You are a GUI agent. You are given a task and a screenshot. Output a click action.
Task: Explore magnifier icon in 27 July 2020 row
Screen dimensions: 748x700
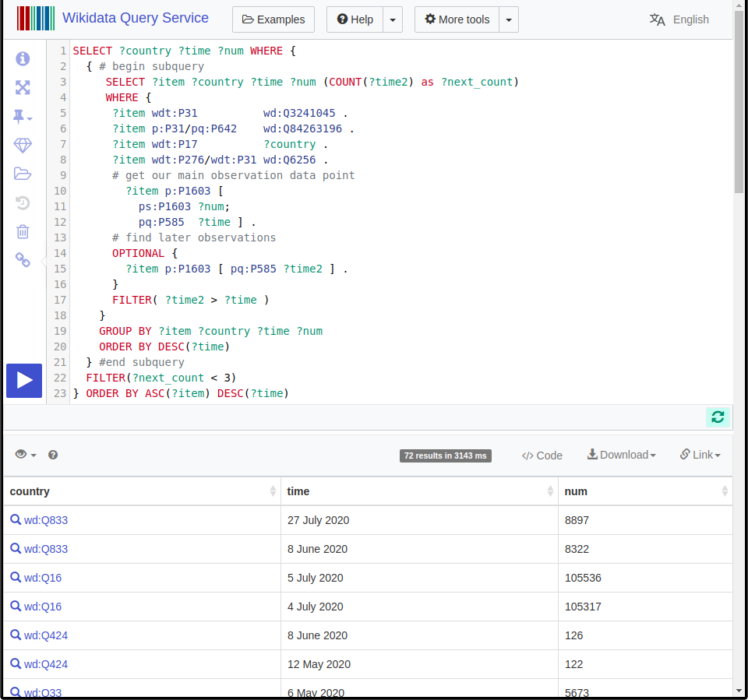[16, 520]
